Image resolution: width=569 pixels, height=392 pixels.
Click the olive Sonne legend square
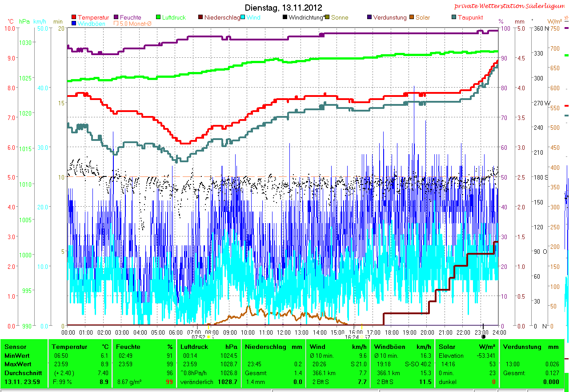(x=327, y=18)
